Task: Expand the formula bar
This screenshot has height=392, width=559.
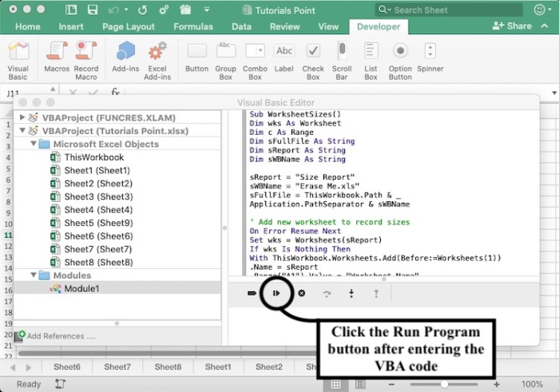Action: [x=554, y=93]
